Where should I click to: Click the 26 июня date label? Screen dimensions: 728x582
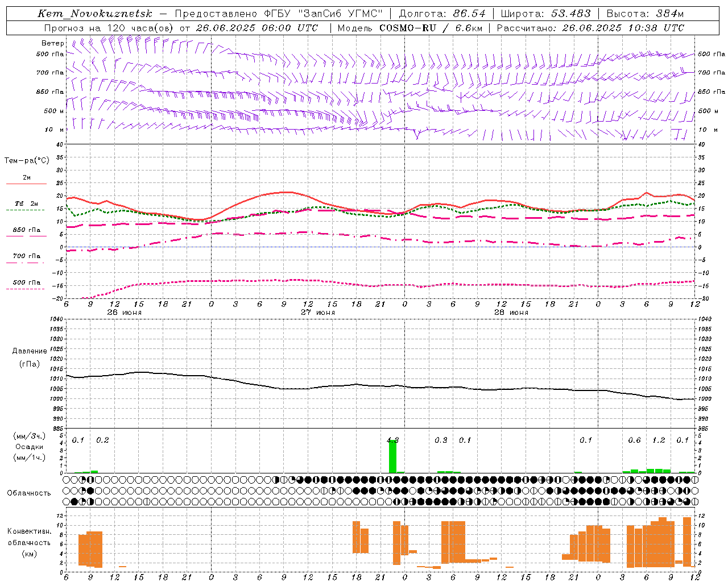125,313
